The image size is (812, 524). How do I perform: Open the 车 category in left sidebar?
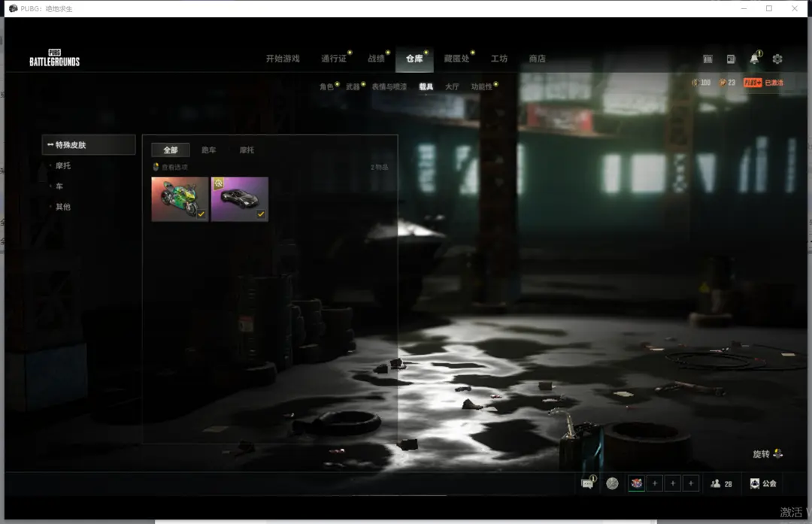point(59,186)
